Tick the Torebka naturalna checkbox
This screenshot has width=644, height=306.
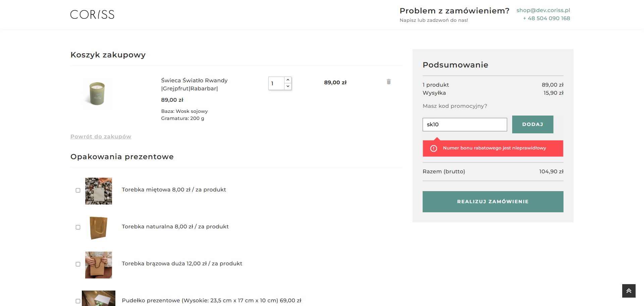tap(78, 227)
